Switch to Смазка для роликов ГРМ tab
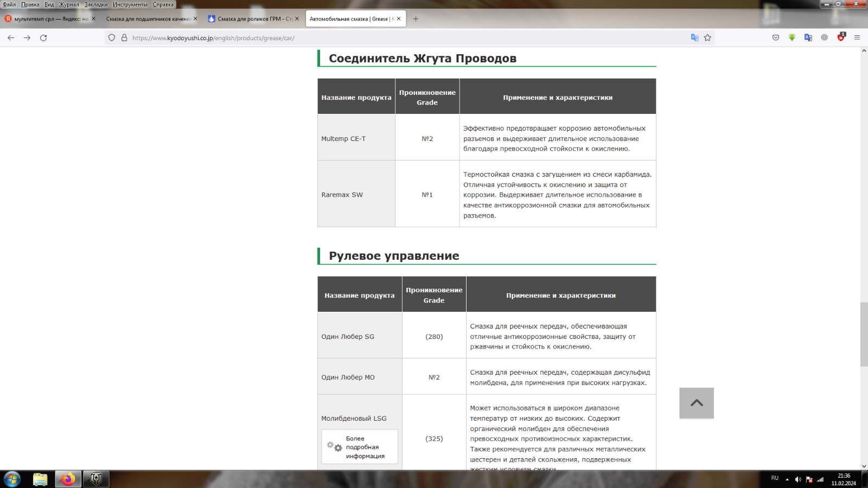868x488 pixels. pyautogui.click(x=254, y=19)
